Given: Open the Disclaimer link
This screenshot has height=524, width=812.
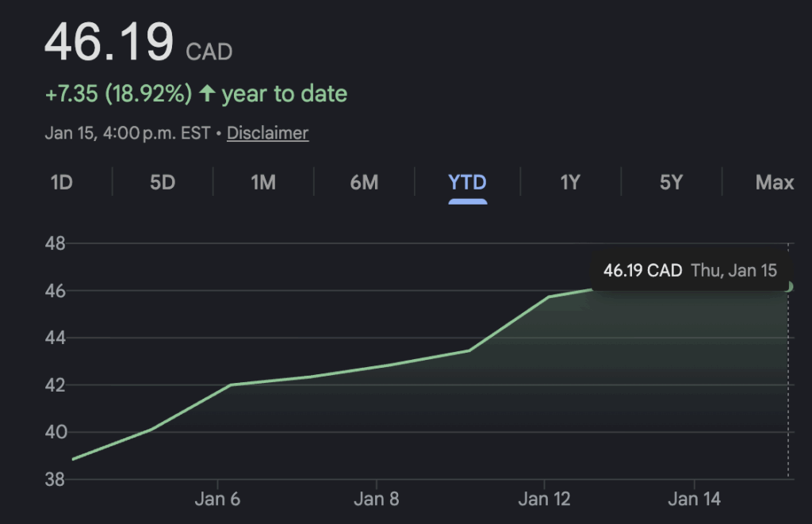Looking at the screenshot, I should click(267, 133).
